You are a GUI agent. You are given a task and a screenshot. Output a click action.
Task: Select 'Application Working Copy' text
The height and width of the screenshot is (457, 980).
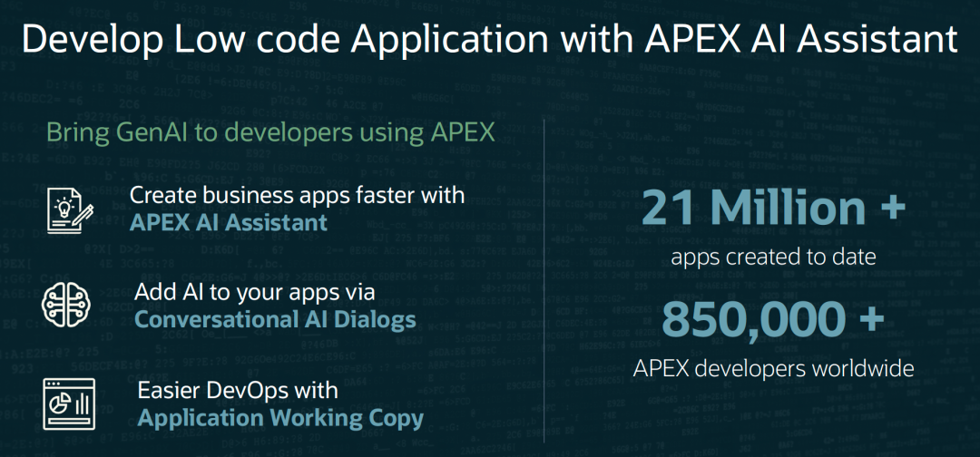click(280, 418)
